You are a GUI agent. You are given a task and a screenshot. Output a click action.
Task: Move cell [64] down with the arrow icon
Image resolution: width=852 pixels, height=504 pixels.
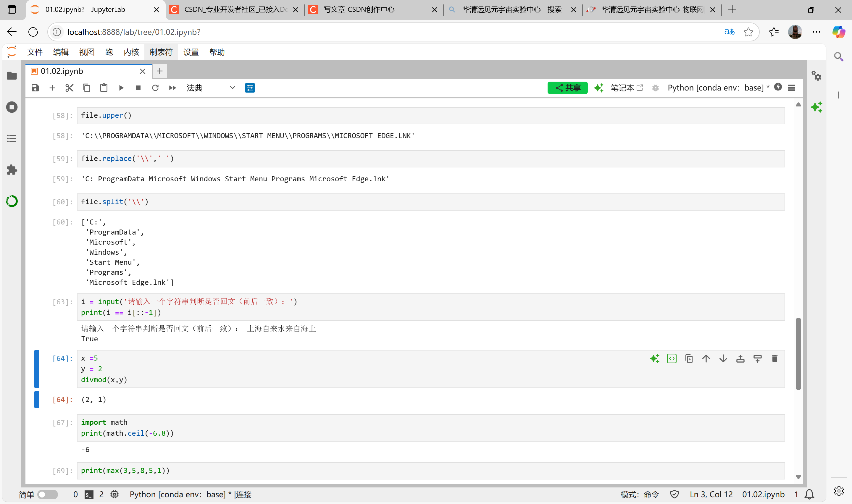pos(723,358)
